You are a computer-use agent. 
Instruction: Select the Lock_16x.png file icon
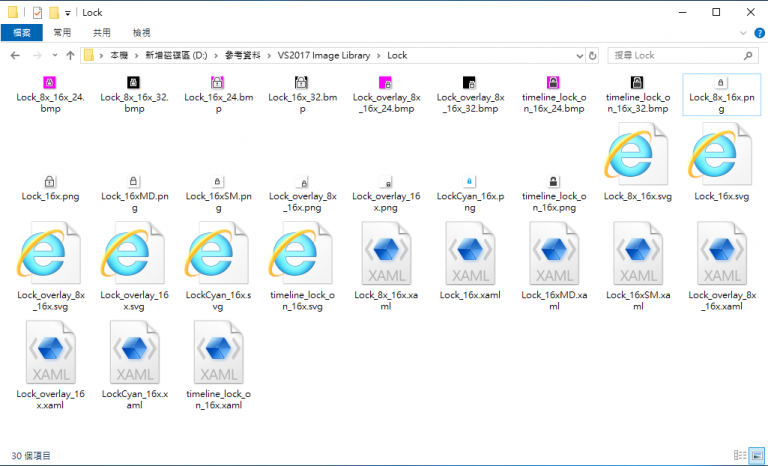point(49,182)
